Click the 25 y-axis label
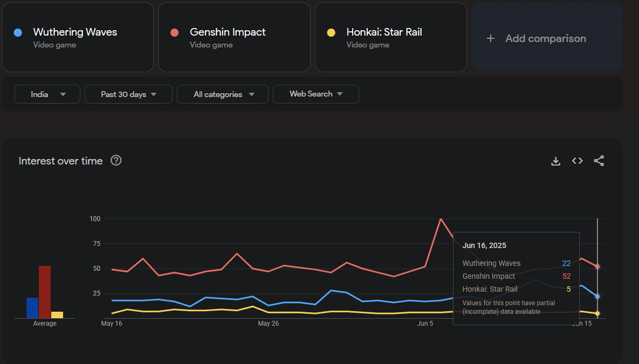The image size is (639, 364). pyautogui.click(x=97, y=293)
